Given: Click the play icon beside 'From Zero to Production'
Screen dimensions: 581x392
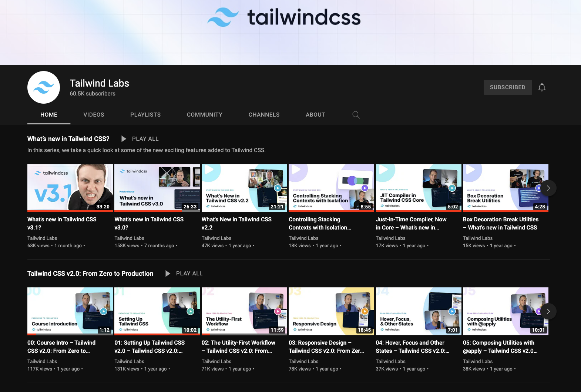Looking at the screenshot, I should (168, 274).
